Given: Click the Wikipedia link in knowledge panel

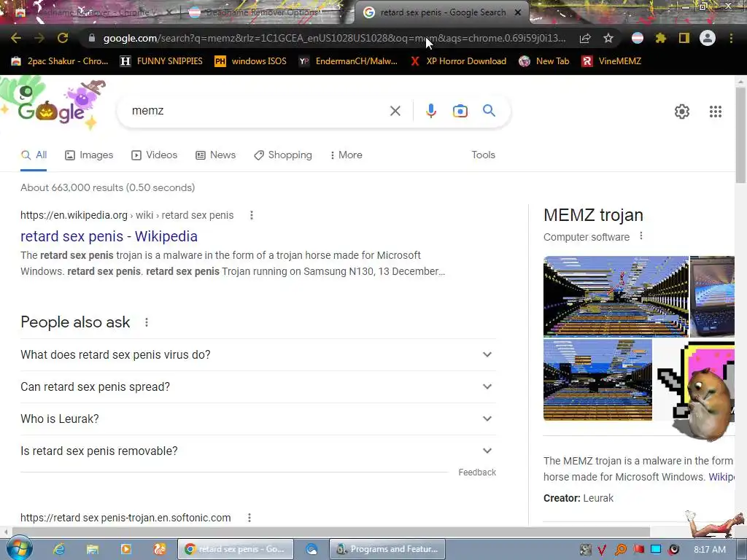Looking at the screenshot, I should tap(721, 477).
